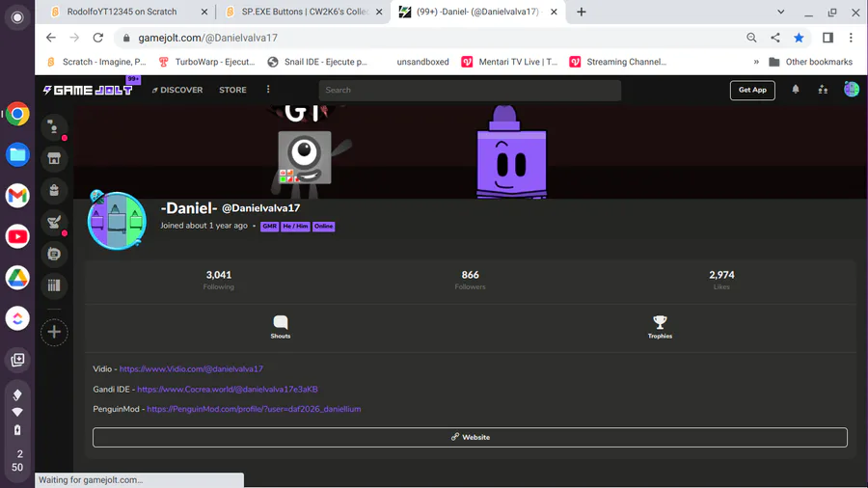Toggle the bookmark star
This screenshot has width=868, height=488.
tap(799, 38)
